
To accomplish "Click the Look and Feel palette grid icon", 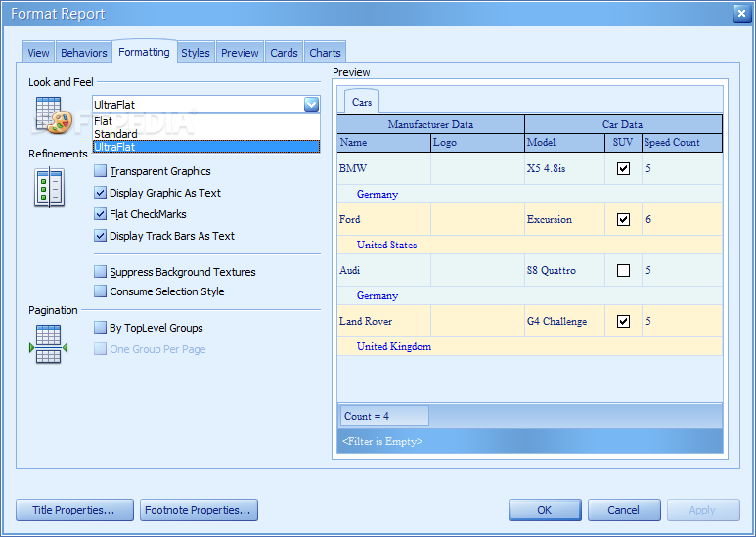I will (54, 114).
